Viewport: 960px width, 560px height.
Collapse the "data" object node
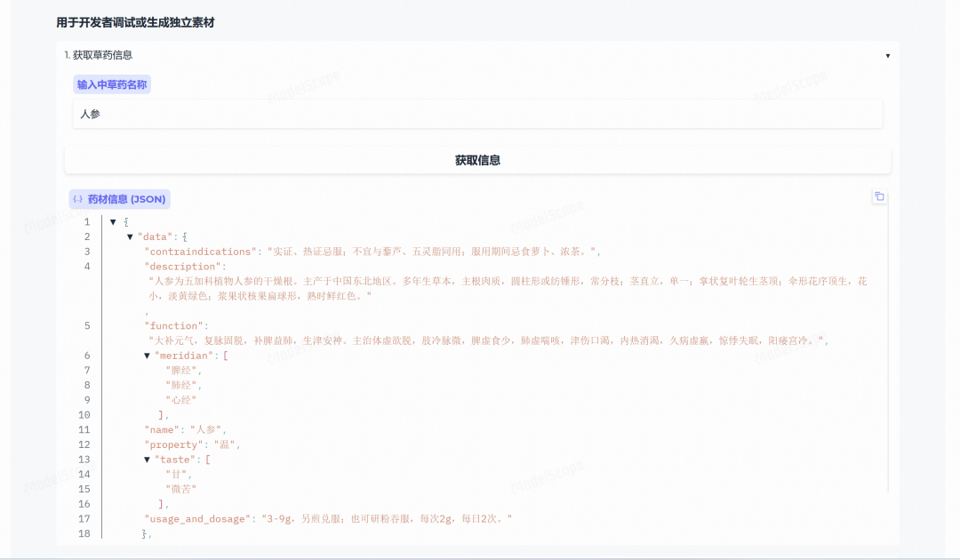130,236
